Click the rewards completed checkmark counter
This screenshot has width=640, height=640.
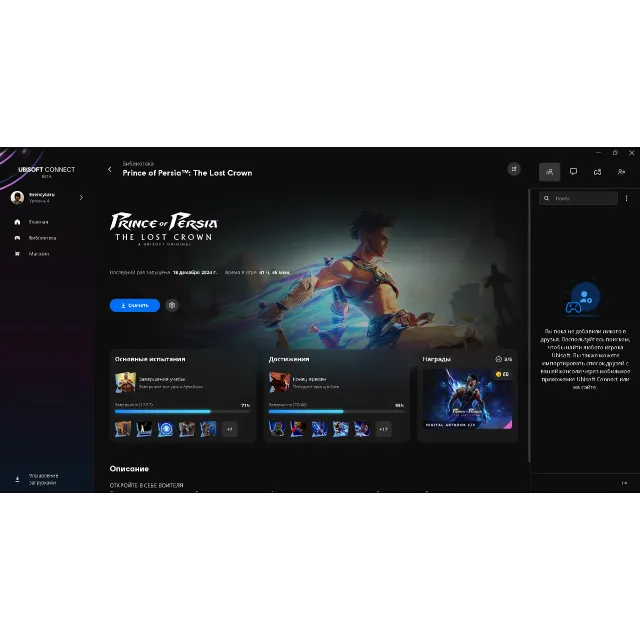tap(504, 359)
